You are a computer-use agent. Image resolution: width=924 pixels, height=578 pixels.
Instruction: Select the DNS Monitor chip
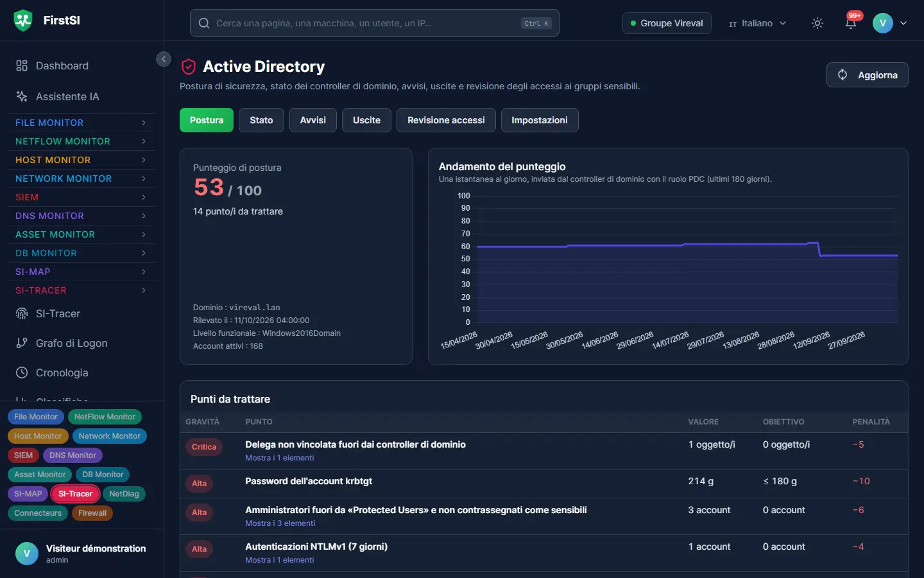(x=73, y=455)
